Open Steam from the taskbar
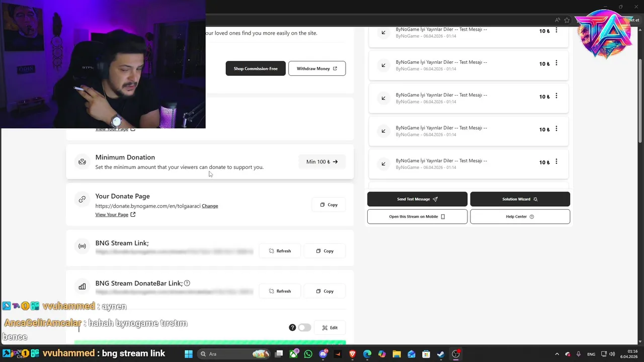Screen dimensions: 644x362 (441, 354)
